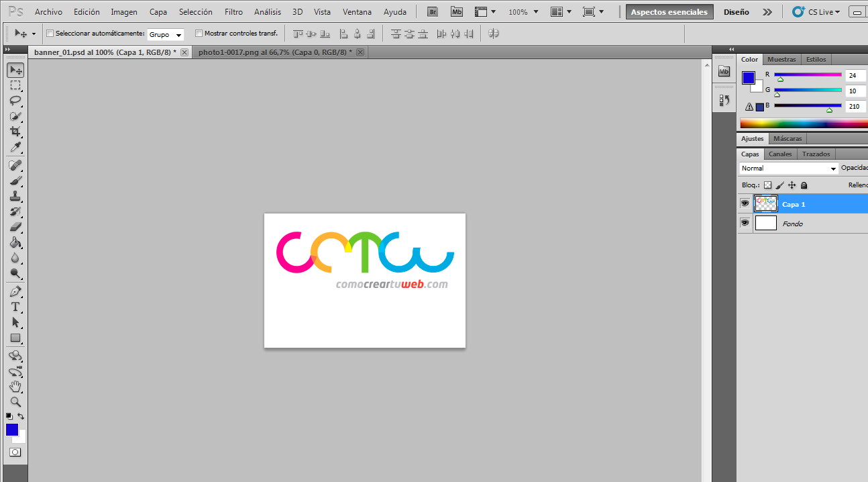Screen dimensions: 868x482
Task: Hide the Fondo layer
Action: [745, 223]
